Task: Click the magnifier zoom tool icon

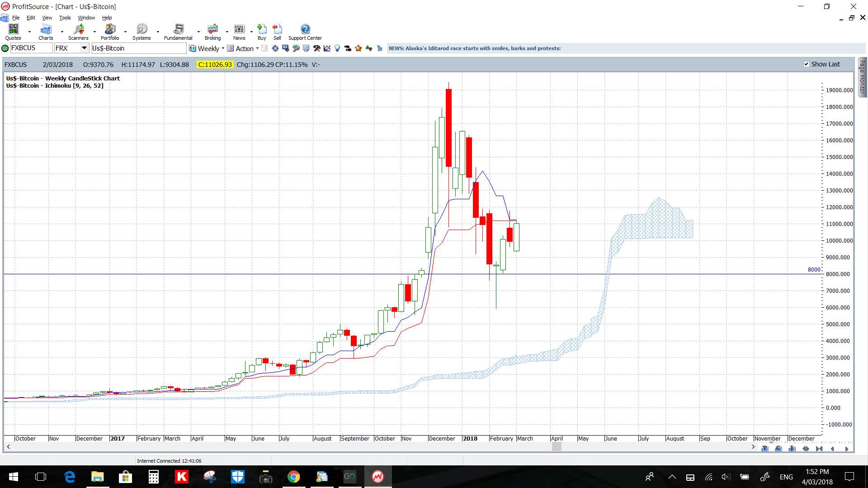Action: 296,48
